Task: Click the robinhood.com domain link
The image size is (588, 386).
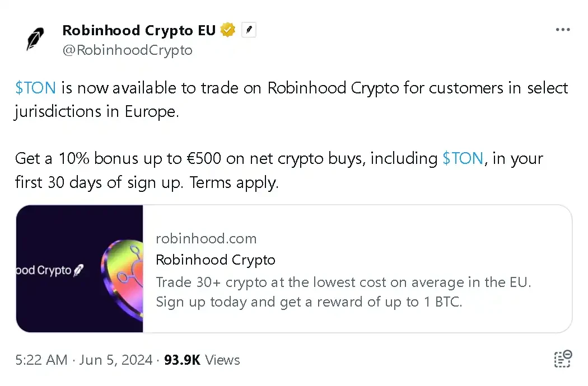Action: 206,238
